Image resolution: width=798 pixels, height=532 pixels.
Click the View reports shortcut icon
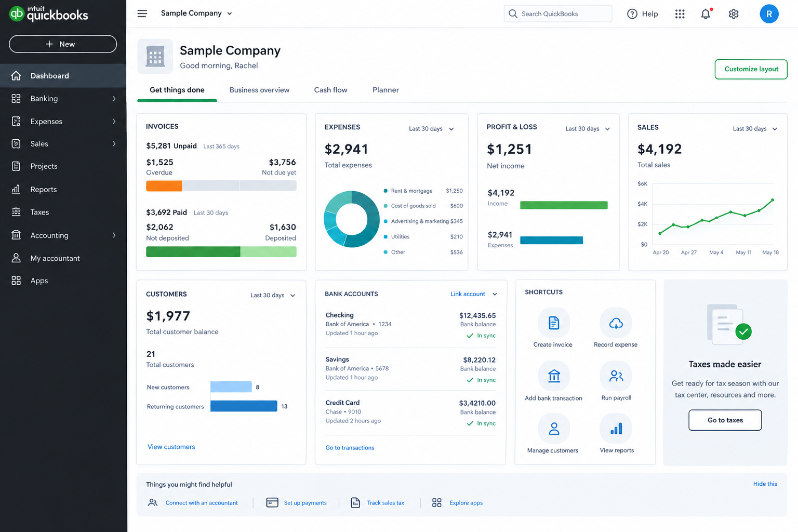point(616,429)
